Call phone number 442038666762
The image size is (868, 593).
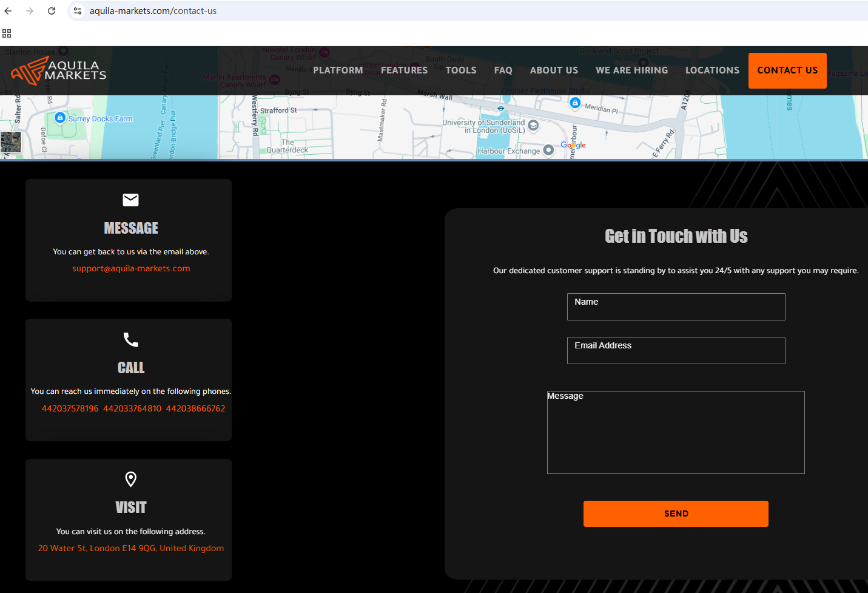(195, 408)
